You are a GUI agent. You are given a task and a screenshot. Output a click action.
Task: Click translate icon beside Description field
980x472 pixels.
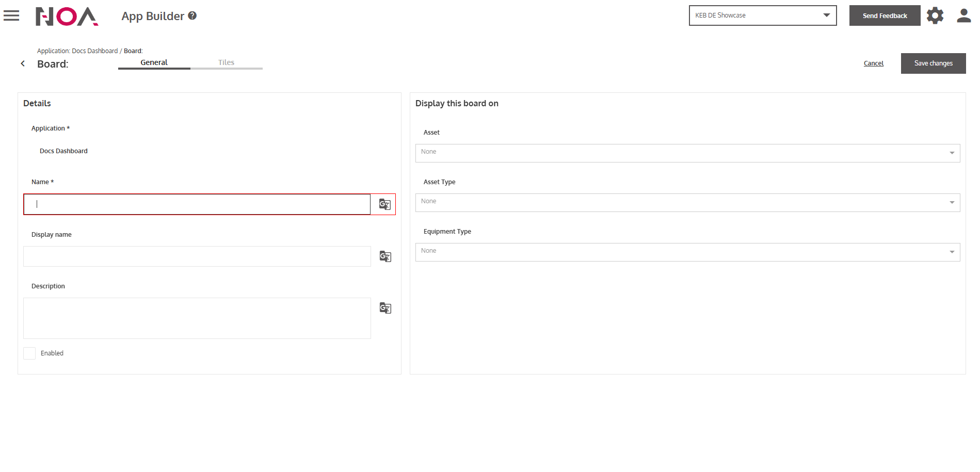coord(385,308)
